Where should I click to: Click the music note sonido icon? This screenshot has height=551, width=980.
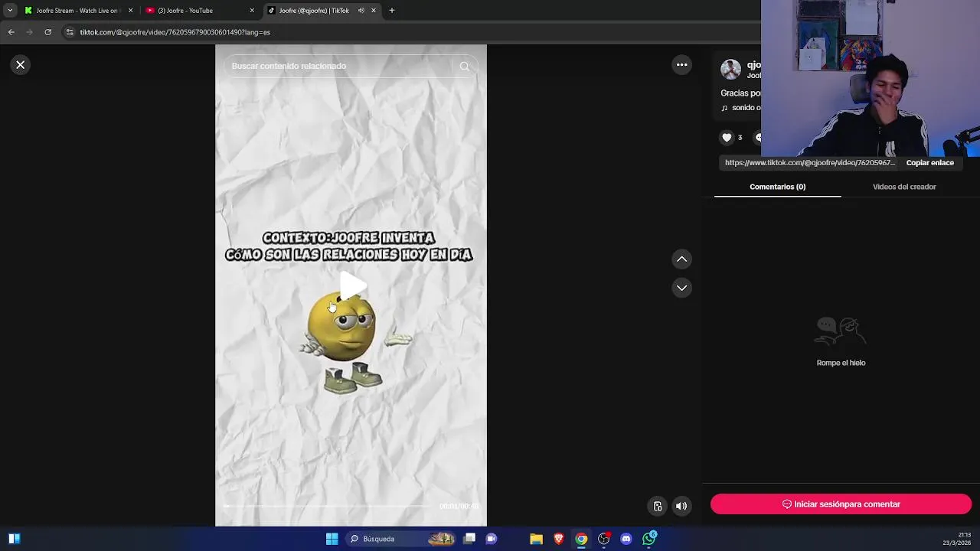coord(724,108)
